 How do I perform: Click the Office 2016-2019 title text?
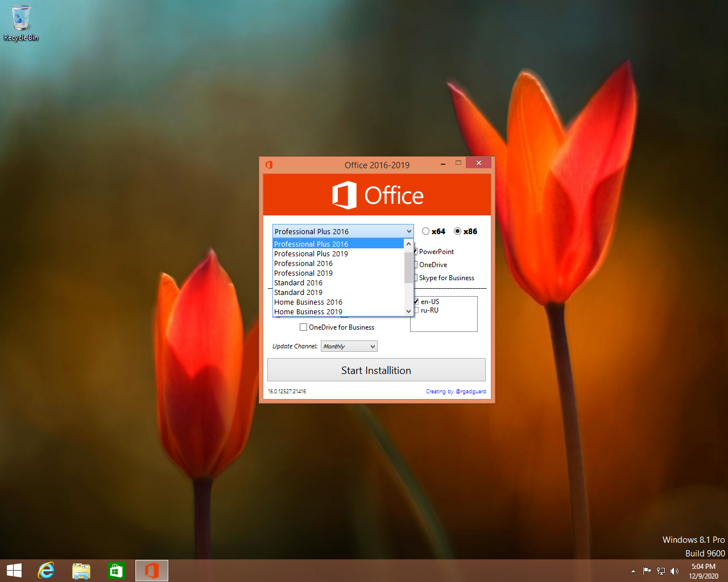(377, 165)
